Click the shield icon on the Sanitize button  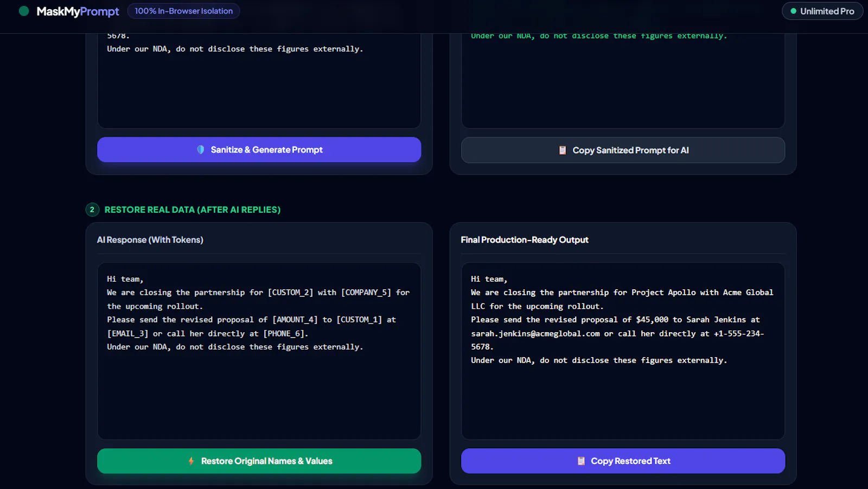[201, 149]
